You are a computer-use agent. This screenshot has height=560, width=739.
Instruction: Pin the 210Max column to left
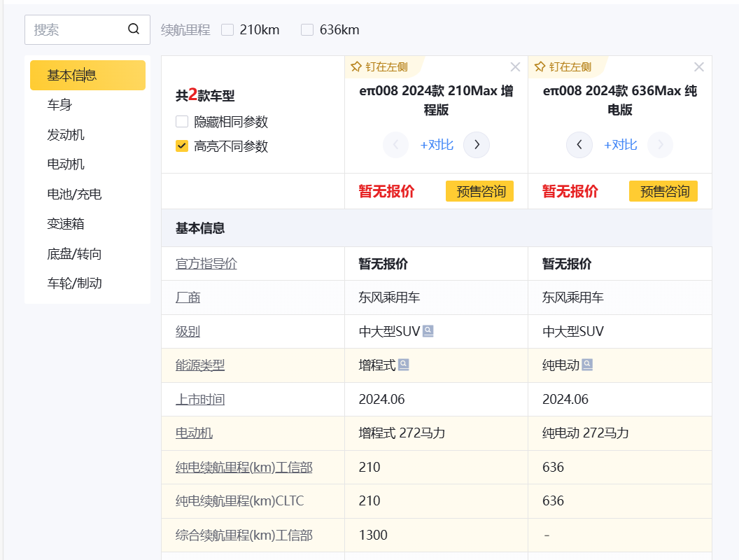tap(379, 67)
